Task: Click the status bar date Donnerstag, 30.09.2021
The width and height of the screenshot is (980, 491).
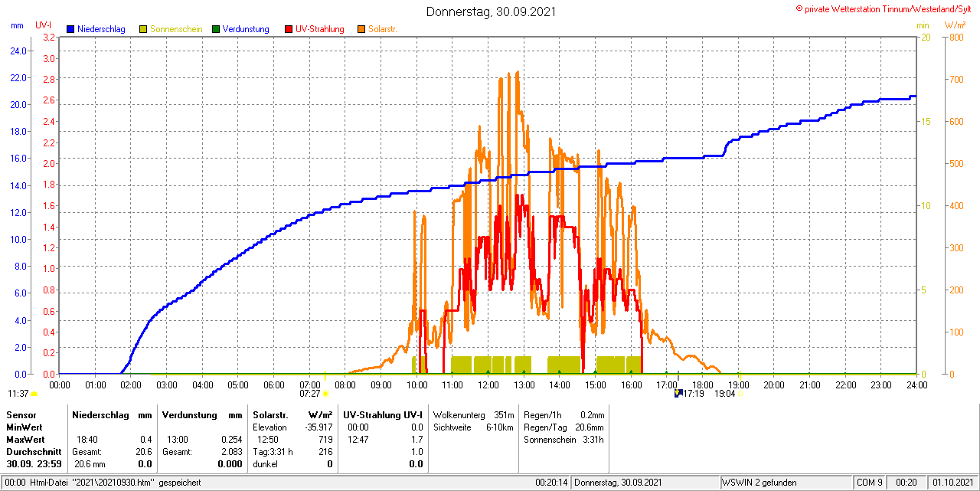Action: 618,483
